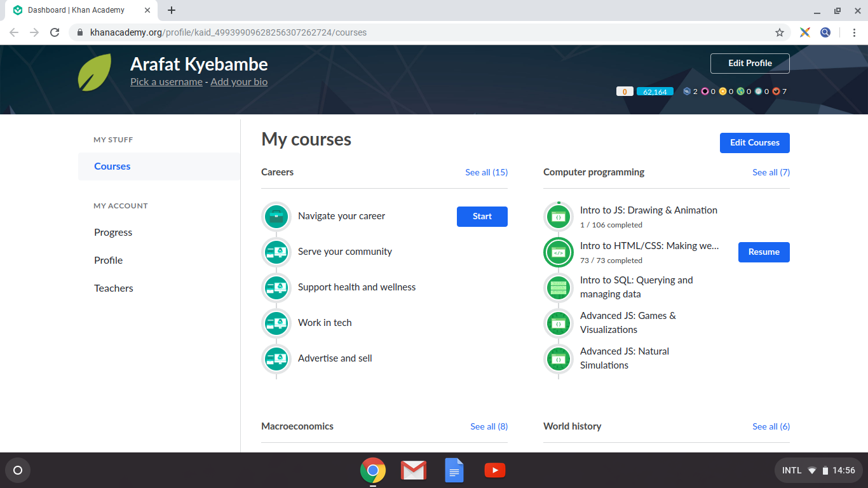See all 7 Computer programming courses
This screenshot has width=868, height=488.
771,172
